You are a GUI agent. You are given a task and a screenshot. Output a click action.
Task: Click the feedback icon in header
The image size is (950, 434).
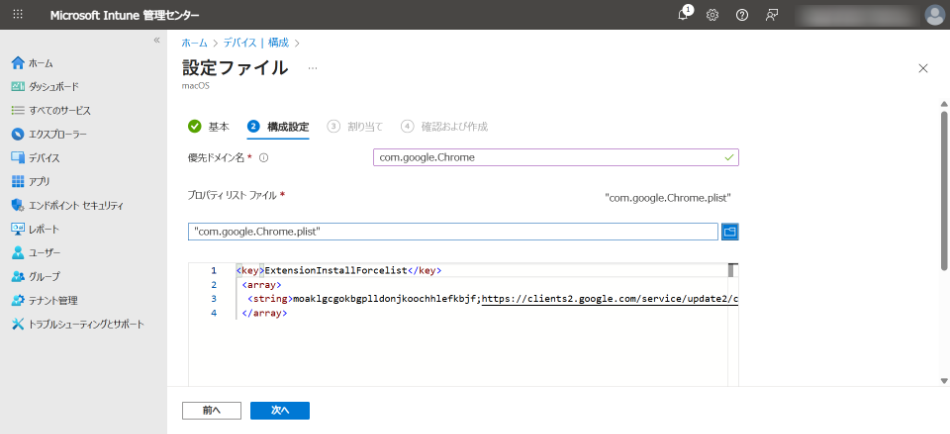[771, 15]
